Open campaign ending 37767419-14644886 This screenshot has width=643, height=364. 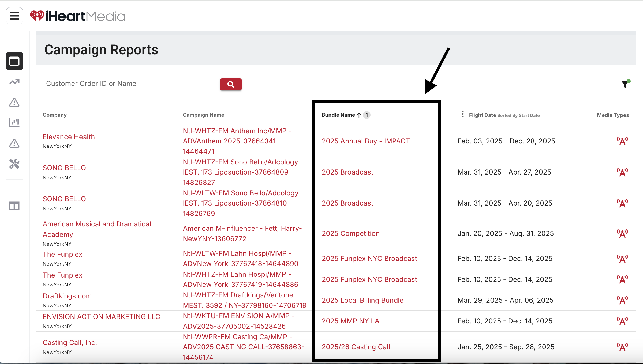[x=241, y=280]
